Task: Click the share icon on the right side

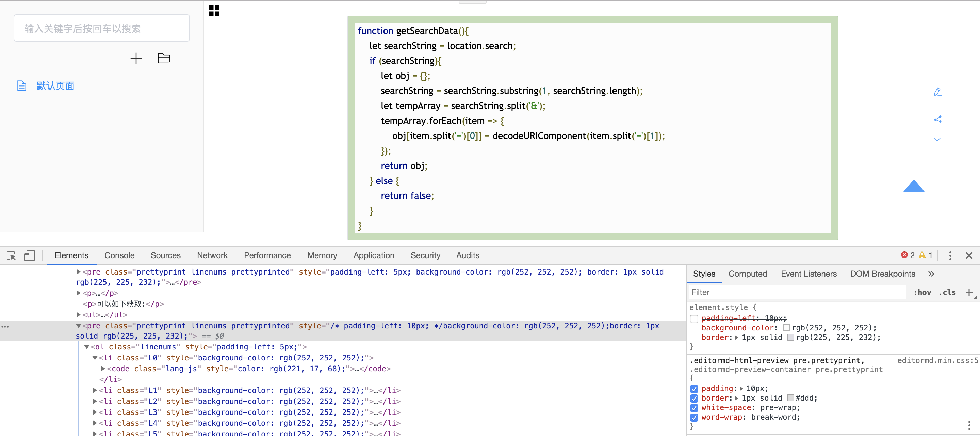Action: (938, 119)
